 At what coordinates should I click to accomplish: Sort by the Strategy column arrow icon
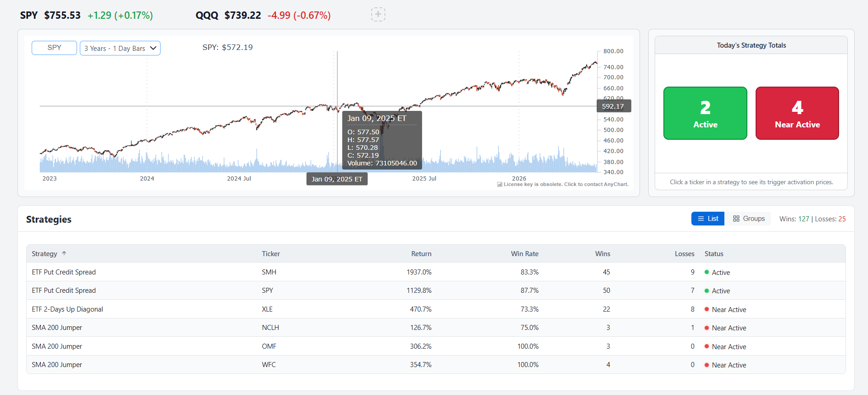pyautogui.click(x=64, y=253)
